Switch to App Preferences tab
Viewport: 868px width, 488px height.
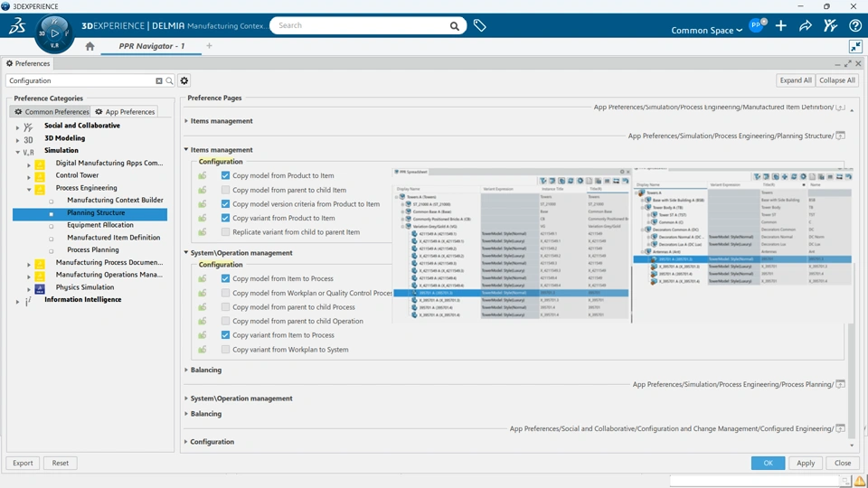tap(125, 112)
